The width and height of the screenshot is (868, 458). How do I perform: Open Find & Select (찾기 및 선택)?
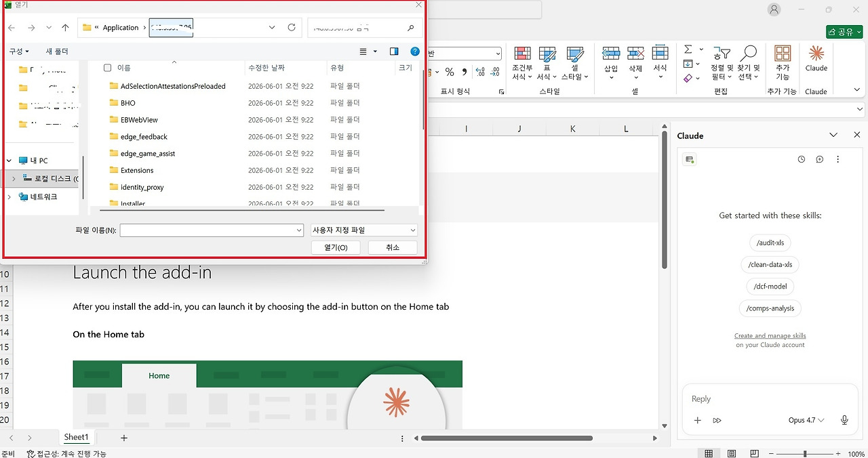[x=748, y=64]
